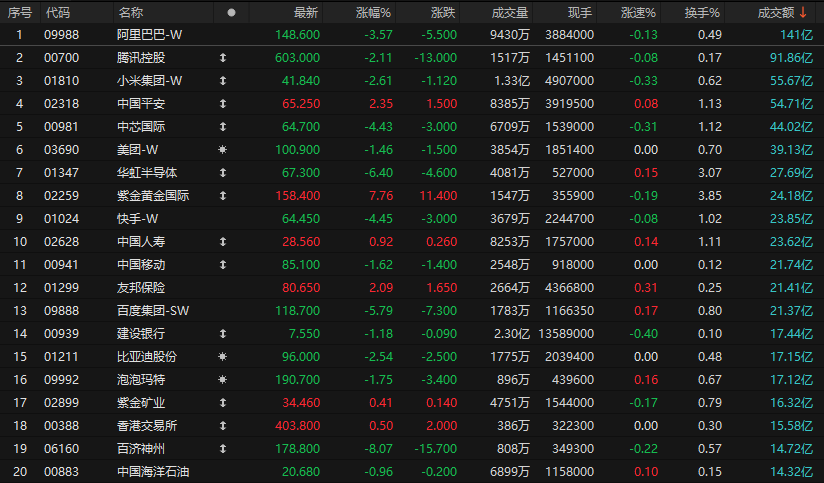Select stock name 中国海洋石油

pyautogui.click(x=153, y=472)
